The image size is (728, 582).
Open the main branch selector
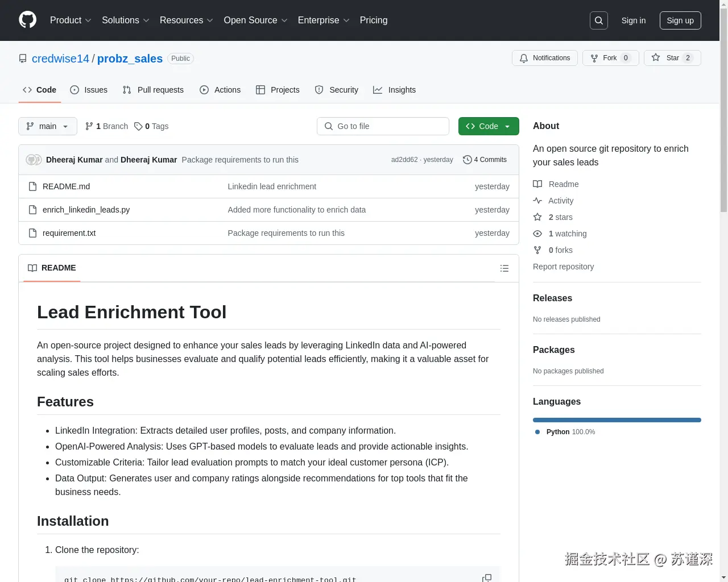pos(47,126)
